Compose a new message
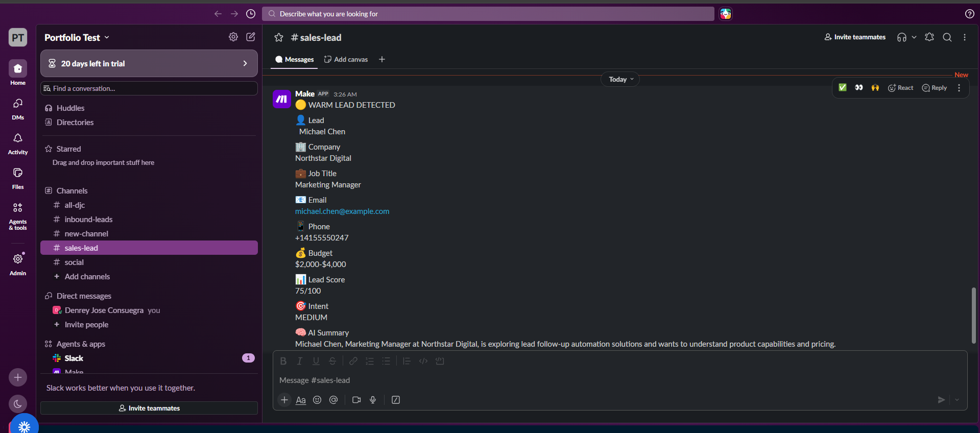Screen dimensions: 980x433 click(x=251, y=37)
